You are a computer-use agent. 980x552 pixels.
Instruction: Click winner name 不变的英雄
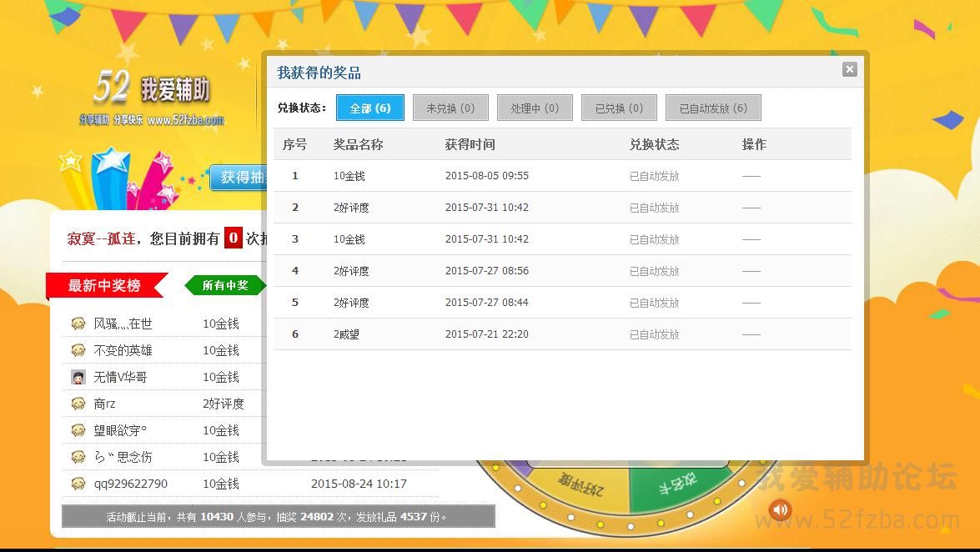coord(123,351)
